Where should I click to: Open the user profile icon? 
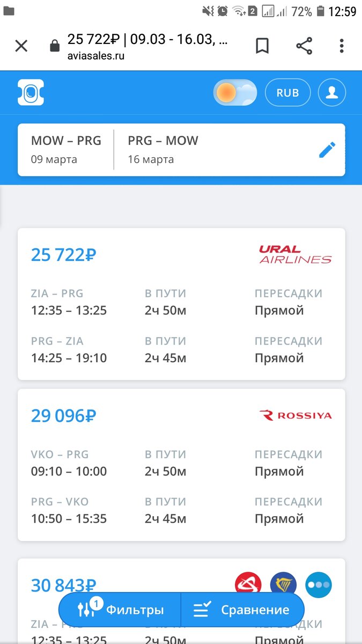tap(331, 92)
